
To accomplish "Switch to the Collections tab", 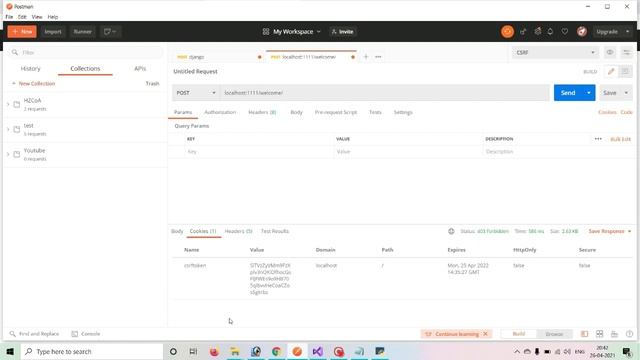I will (x=85, y=69).
